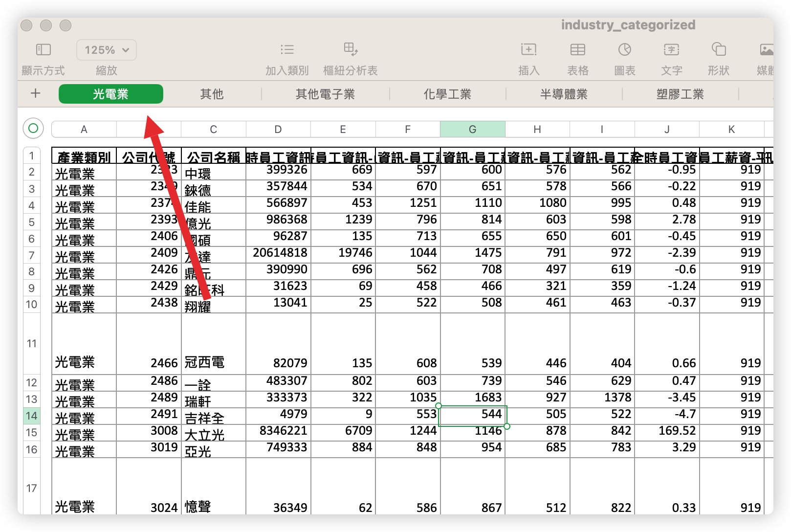Select column D header
This screenshot has width=791, height=532.
pos(278,130)
